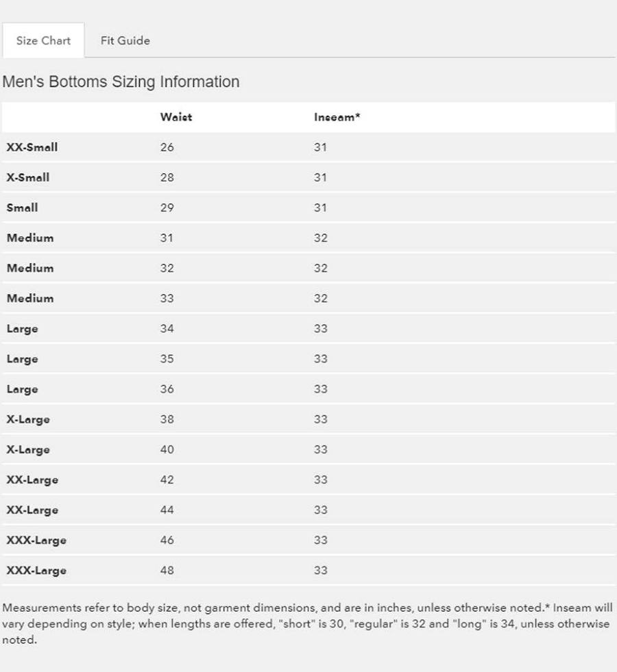Image resolution: width=617 pixels, height=672 pixels.
Task: Click the Medium label with waist 31
Action: click(x=30, y=238)
